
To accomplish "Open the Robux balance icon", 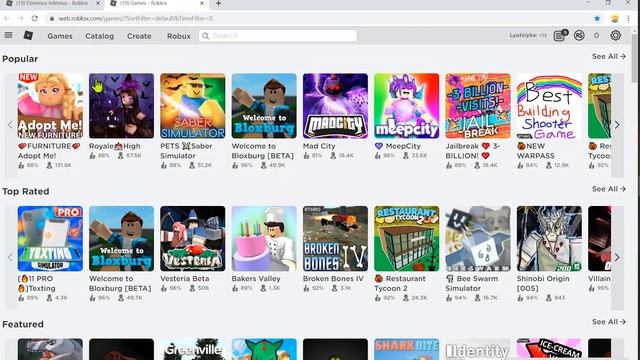I will point(579,36).
